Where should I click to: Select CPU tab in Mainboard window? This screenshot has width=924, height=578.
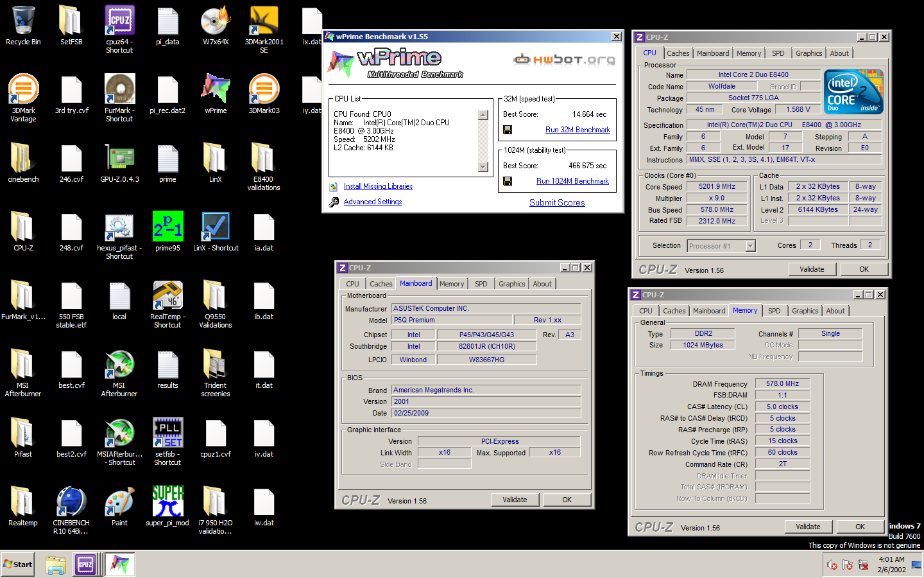[352, 284]
